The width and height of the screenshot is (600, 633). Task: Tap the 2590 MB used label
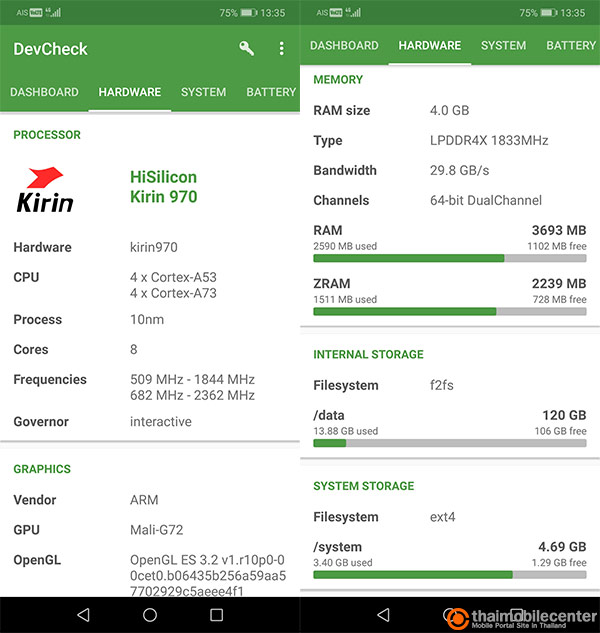click(x=345, y=246)
